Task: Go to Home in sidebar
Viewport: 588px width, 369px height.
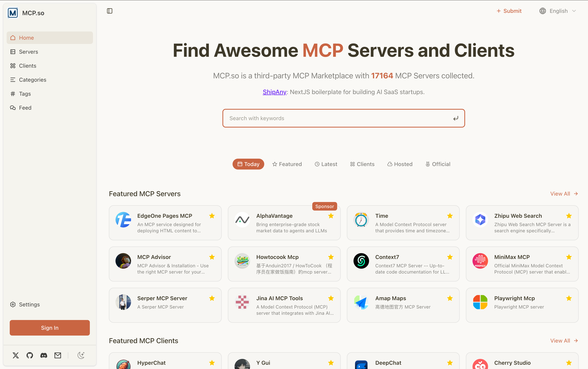Action: (50, 38)
